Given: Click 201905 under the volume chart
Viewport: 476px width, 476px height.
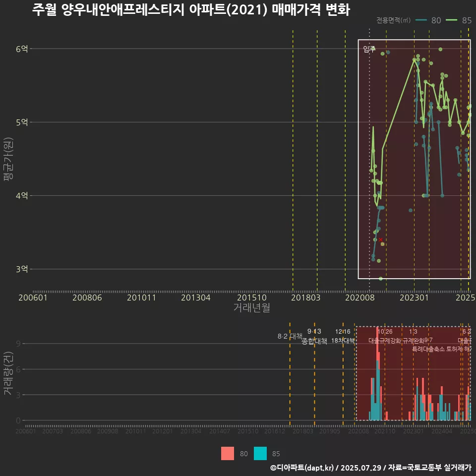Looking at the screenshot, I should point(330,431).
